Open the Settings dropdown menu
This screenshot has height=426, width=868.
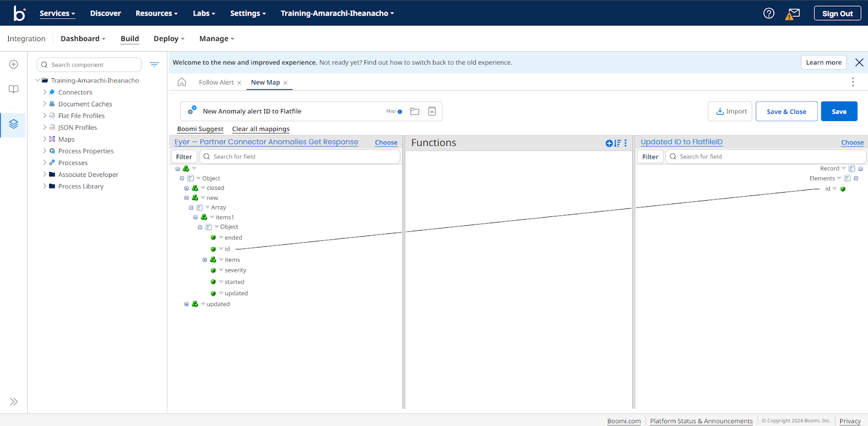coord(248,13)
